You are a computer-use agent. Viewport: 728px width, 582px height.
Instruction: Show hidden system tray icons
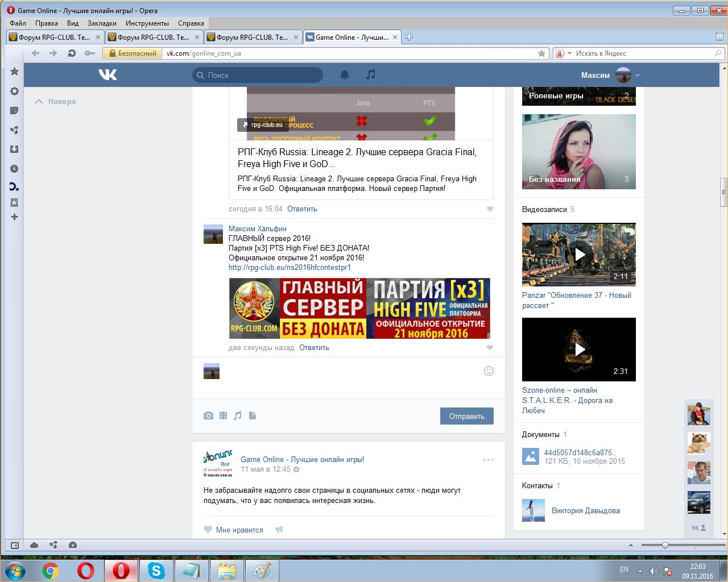640,571
